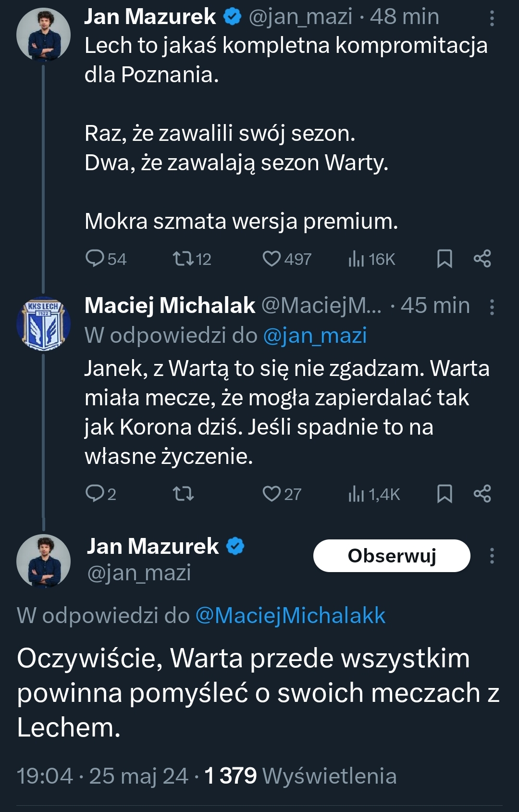This screenshot has height=812, width=519.
Task: Click the Obserwuj follow button
Action: click(392, 556)
